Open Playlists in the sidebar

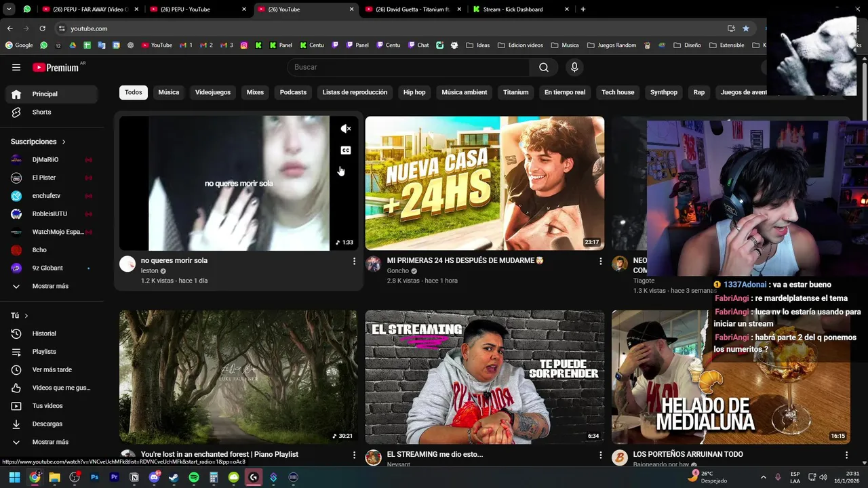click(x=52, y=352)
